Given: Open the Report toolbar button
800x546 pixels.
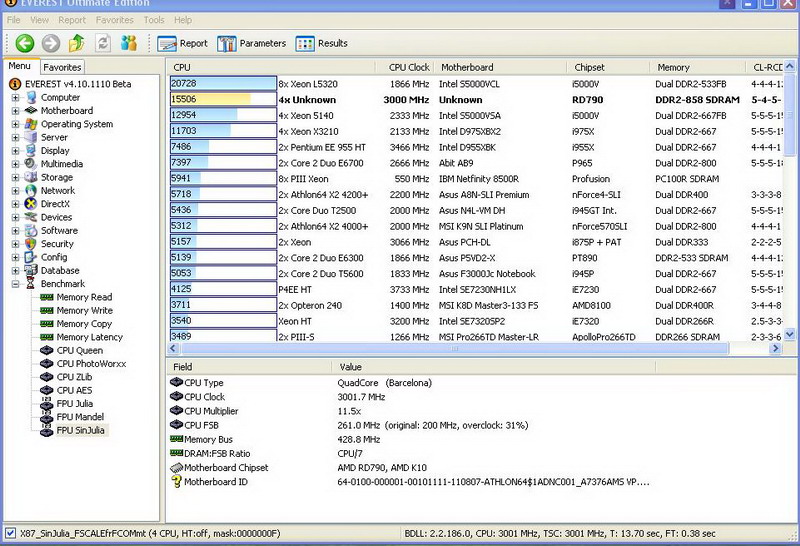Looking at the screenshot, I should tap(182, 43).
